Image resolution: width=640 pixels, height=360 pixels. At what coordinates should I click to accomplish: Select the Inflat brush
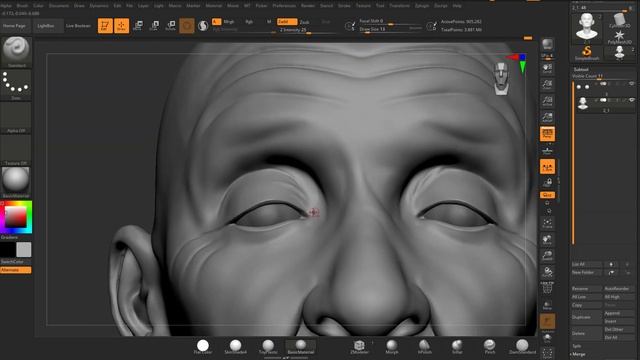457,347
